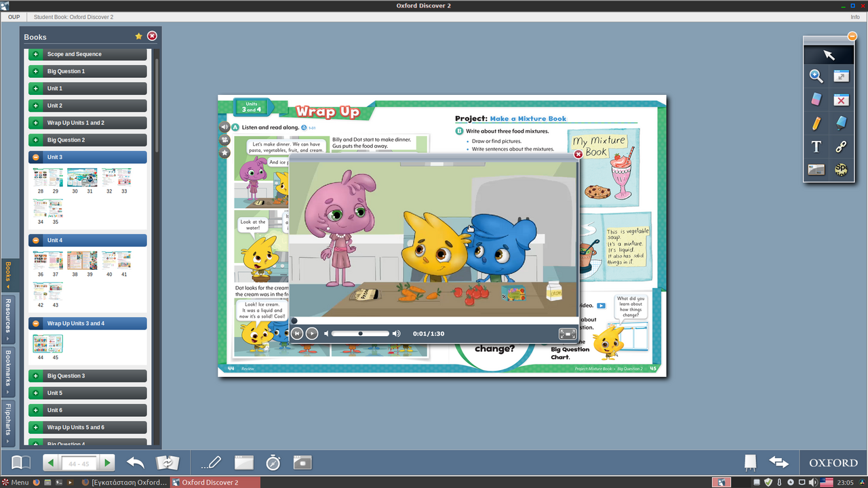Collapse the floating tool palette
Image resolution: width=868 pixels, height=488 pixels.
point(852,37)
